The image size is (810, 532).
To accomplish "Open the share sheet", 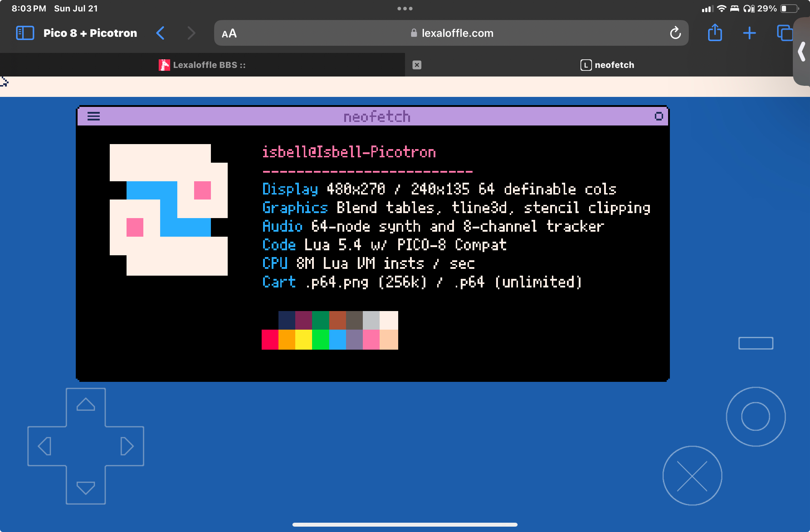I will tap(715, 33).
